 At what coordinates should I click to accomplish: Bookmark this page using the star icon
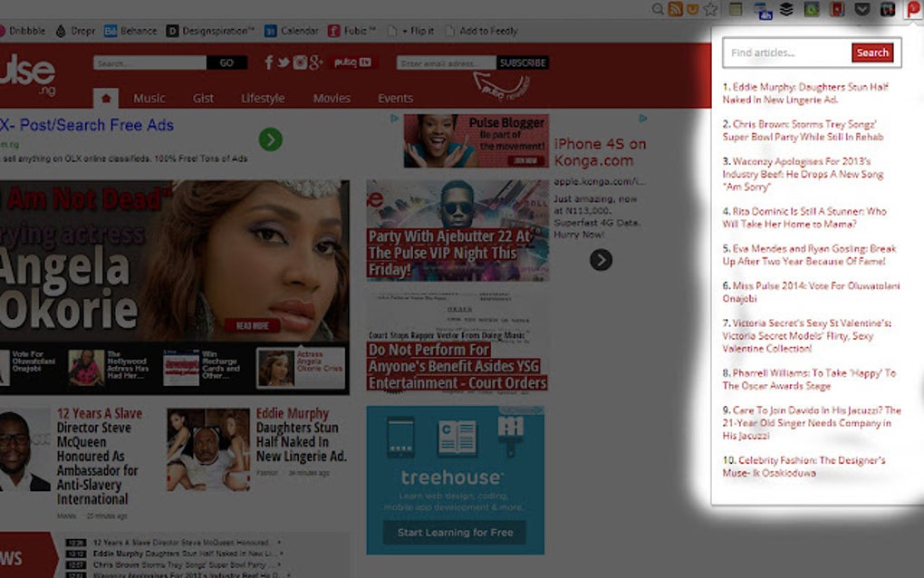click(710, 11)
